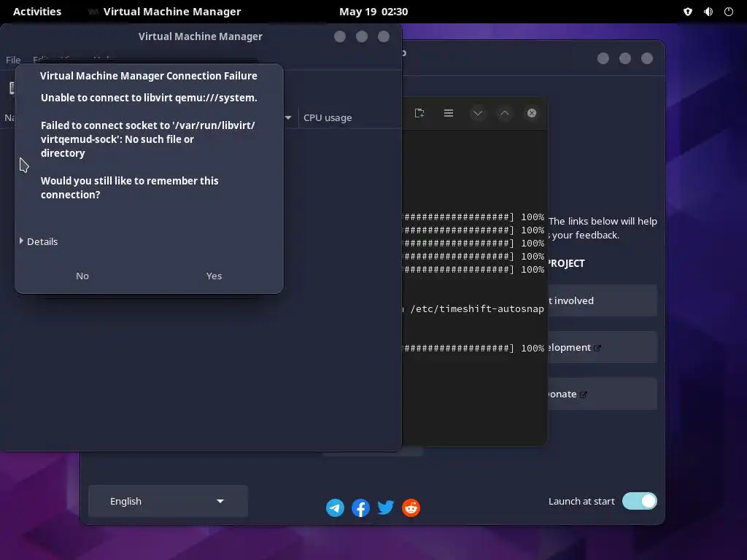Screen dimensions: 747x560
Task: Click the 'Would you still like to remember' text
Action: (130, 187)
